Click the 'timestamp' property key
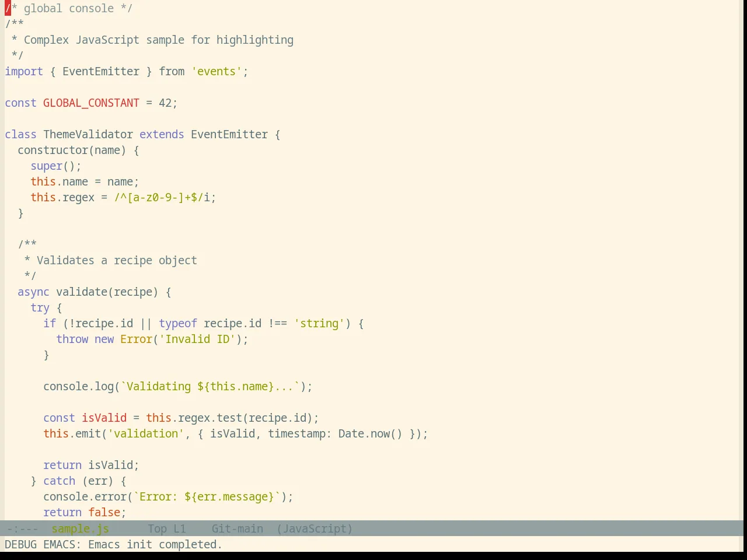Image resolution: width=747 pixels, height=560 pixels. coord(296,433)
